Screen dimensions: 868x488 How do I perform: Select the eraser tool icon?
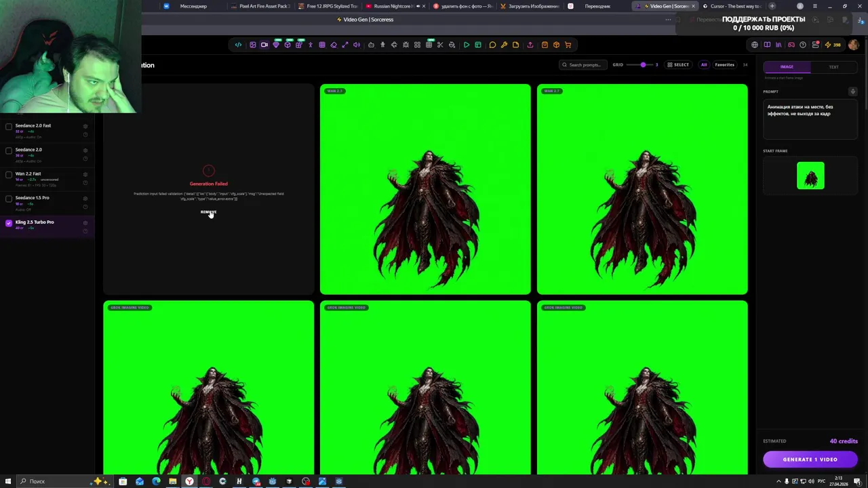click(x=334, y=45)
